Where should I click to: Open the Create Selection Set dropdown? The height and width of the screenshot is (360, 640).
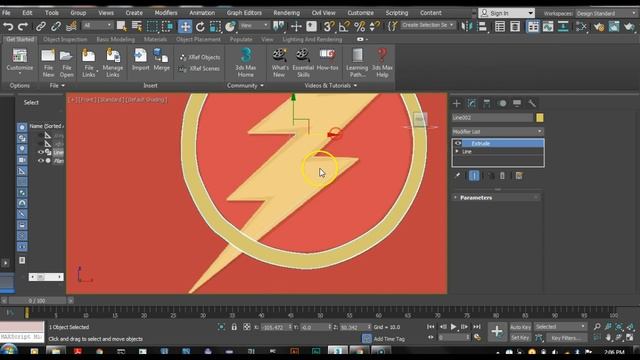427,25
